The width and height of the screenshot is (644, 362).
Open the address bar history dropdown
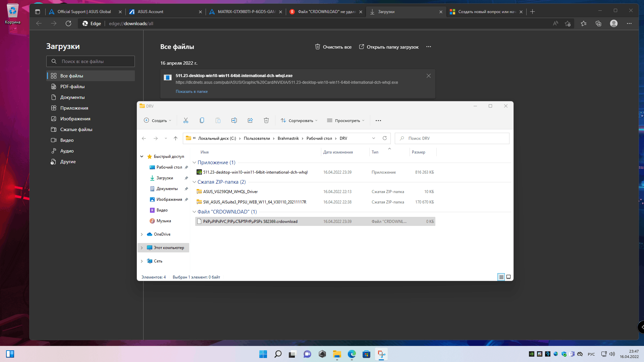[374, 138]
